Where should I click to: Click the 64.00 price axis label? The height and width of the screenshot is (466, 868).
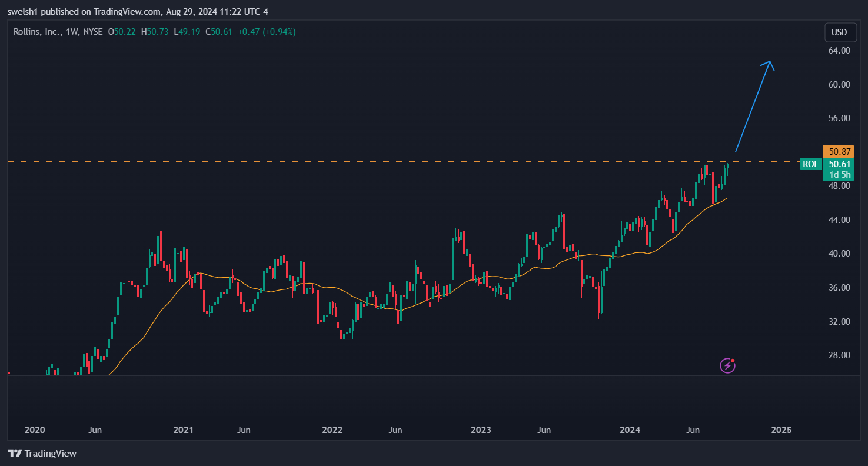(839, 51)
